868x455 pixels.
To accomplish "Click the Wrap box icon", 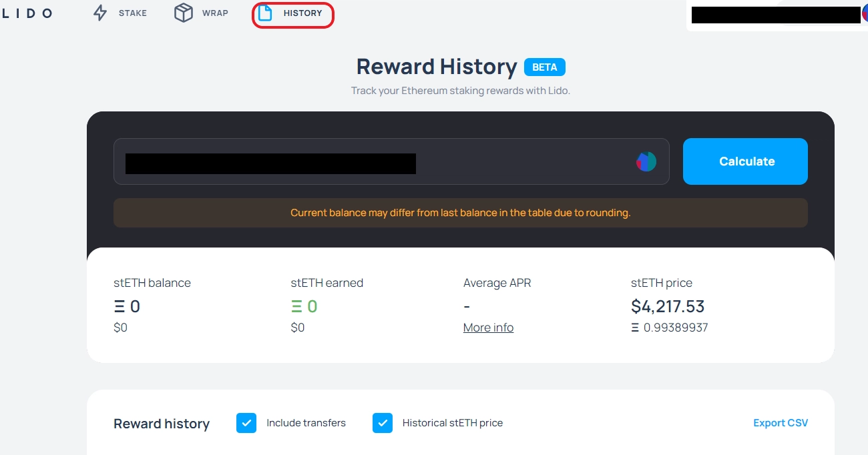I will pyautogui.click(x=184, y=13).
